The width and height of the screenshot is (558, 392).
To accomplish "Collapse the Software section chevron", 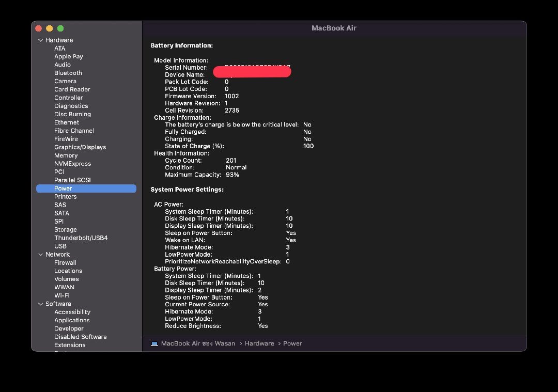I will [x=41, y=304].
